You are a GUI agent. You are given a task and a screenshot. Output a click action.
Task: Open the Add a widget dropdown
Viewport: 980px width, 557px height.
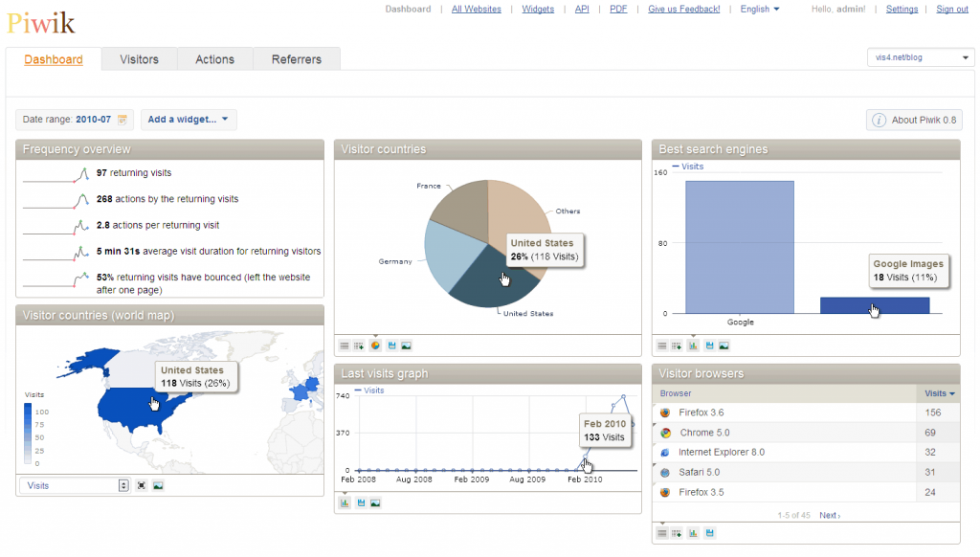pyautogui.click(x=189, y=120)
